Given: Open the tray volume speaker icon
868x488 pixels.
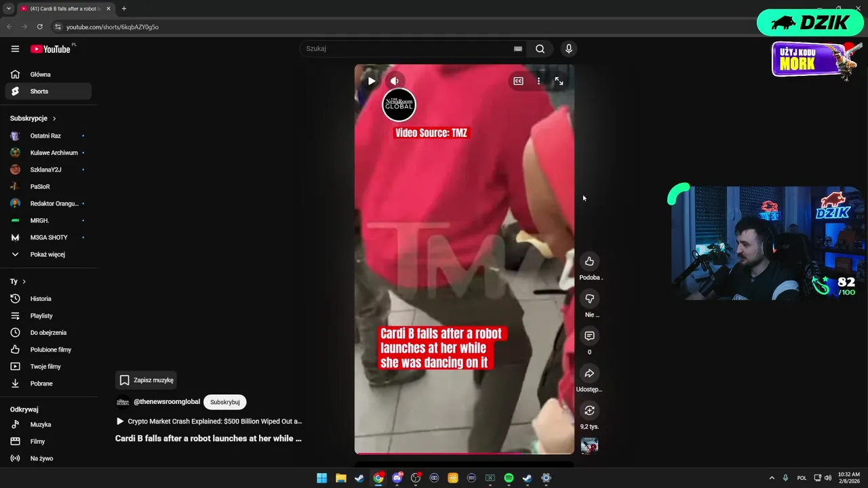Looking at the screenshot, I should 828,478.
